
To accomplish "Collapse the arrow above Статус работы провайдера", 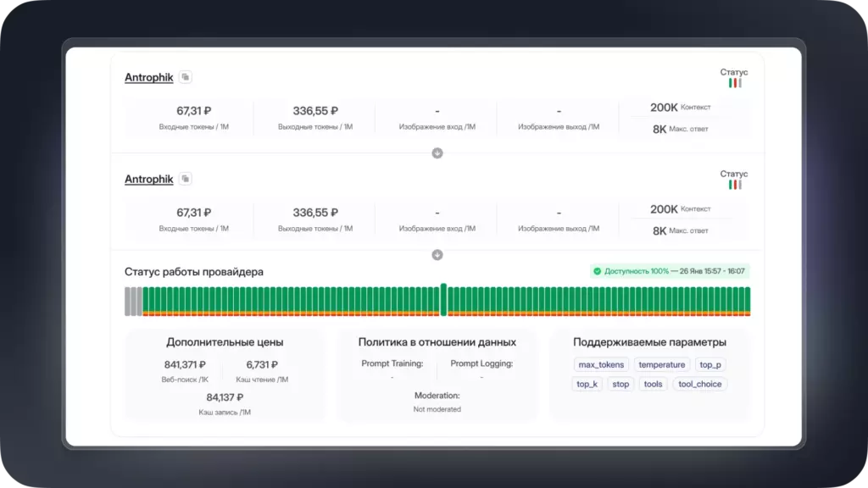I will pos(437,255).
